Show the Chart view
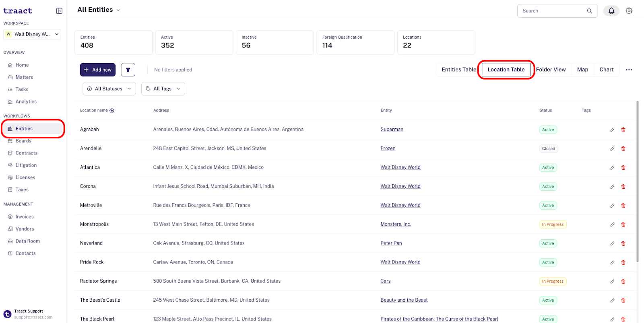Image resolution: width=644 pixels, height=323 pixels. point(607,70)
